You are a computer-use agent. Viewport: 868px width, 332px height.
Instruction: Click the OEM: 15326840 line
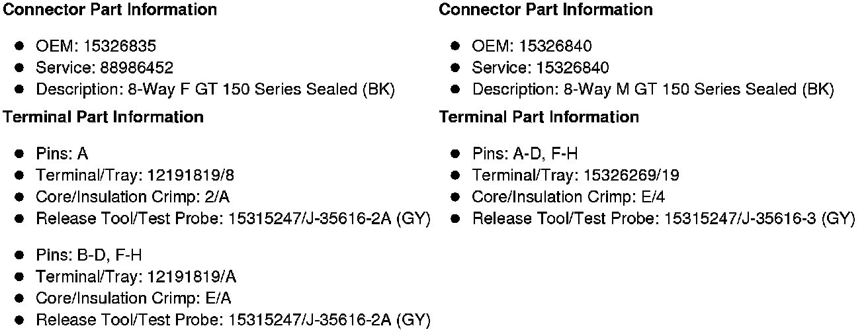point(532,46)
